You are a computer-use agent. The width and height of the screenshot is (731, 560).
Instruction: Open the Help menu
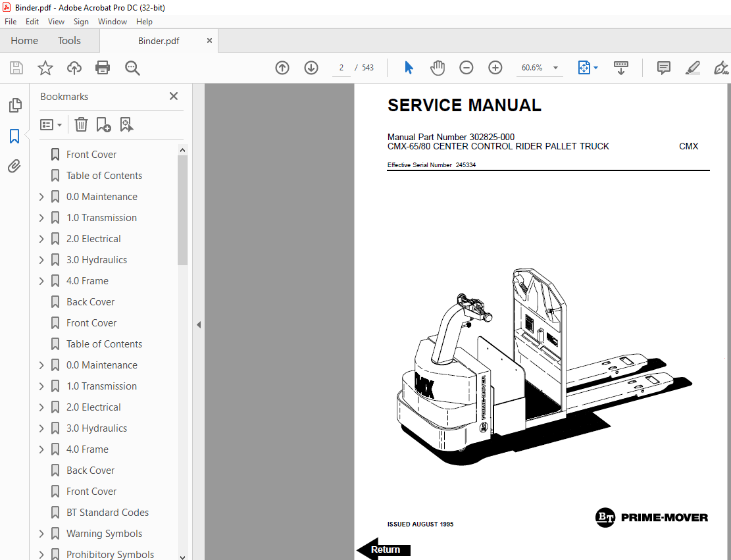pyautogui.click(x=144, y=22)
